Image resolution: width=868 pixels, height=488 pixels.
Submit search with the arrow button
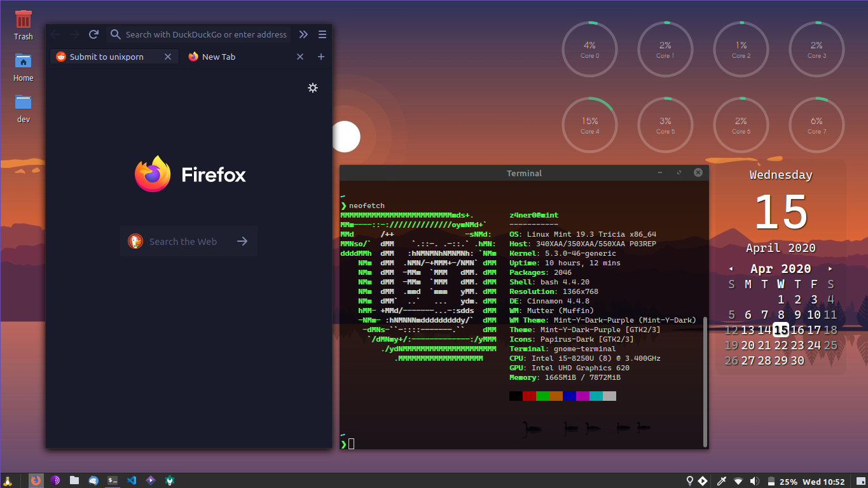pos(242,241)
